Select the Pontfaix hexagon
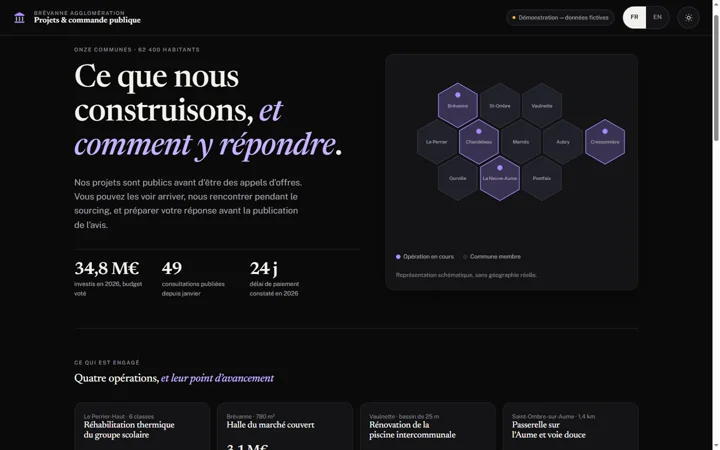The width and height of the screenshot is (720, 450). [542, 178]
